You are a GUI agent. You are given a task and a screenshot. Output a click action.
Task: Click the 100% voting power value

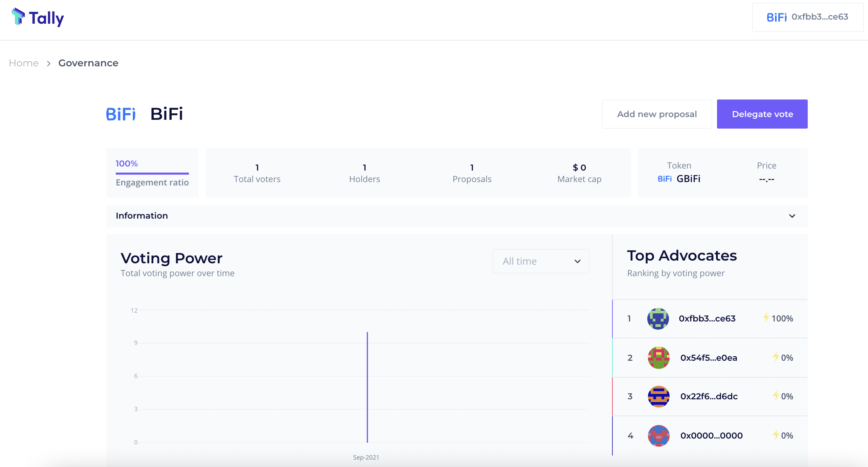(x=782, y=319)
